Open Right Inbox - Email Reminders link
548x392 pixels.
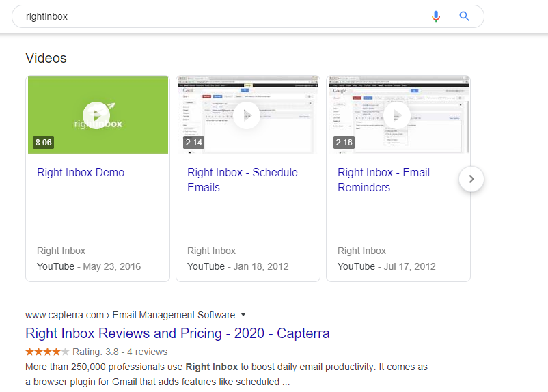coord(383,180)
